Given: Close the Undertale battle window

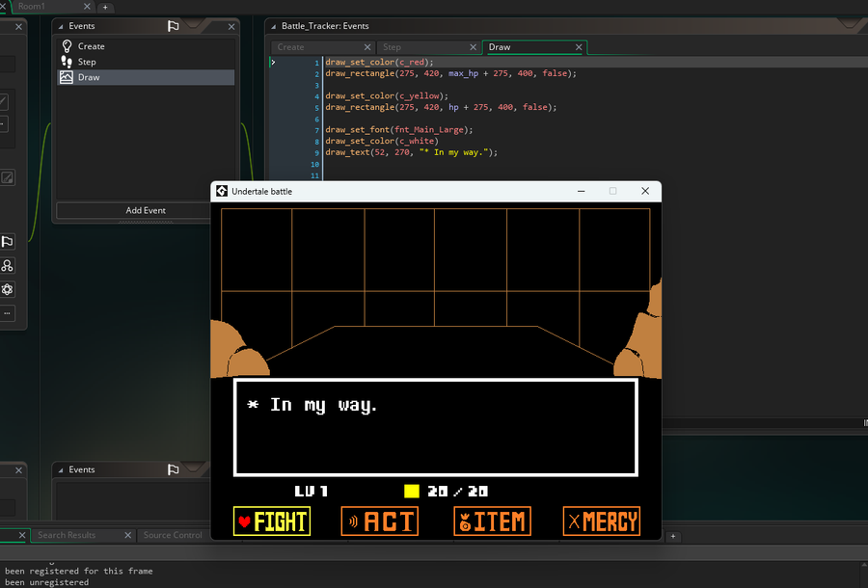Looking at the screenshot, I should pyautogui.click(x=645, y=192).
